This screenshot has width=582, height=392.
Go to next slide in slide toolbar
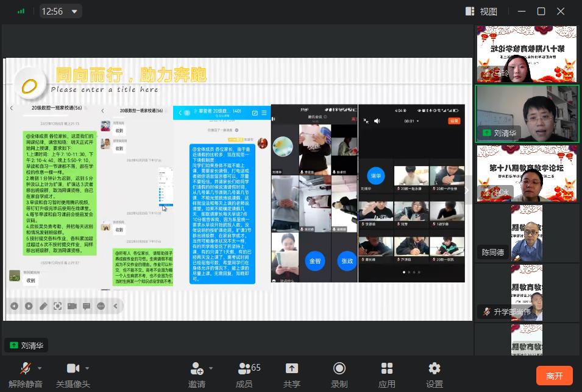(x=29, y=306)
